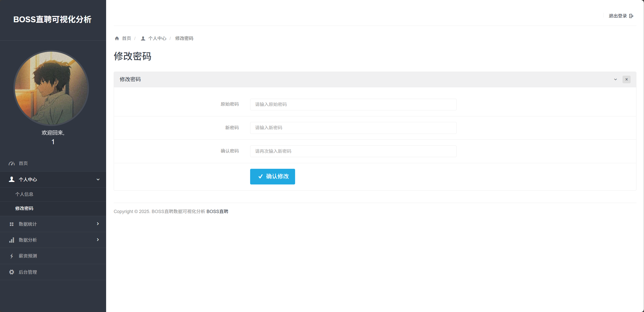This screenshot has width=644, height=312.
Task: Click the dashboard gauge icon beside 首页
Action: point(12,163)
